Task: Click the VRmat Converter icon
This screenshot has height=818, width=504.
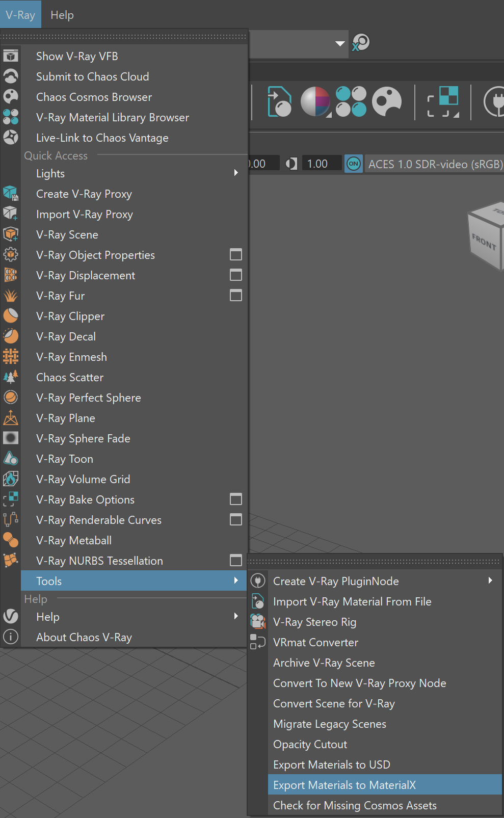Action: click(x=258, y=642)
